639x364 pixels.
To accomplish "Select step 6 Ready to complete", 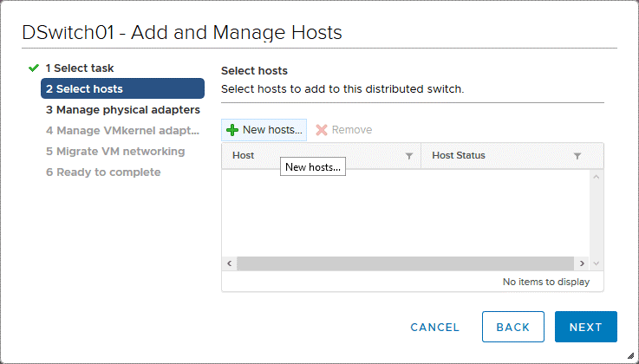I will click(x=103, y=172).
